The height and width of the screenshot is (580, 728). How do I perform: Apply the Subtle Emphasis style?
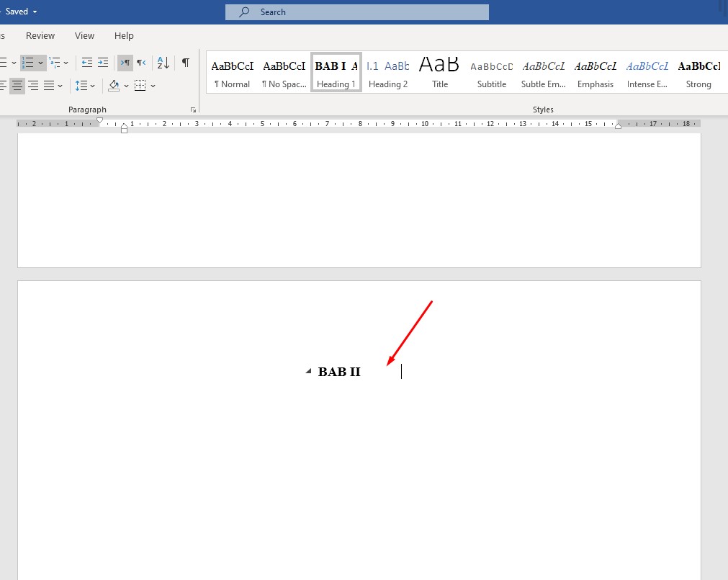543,73
